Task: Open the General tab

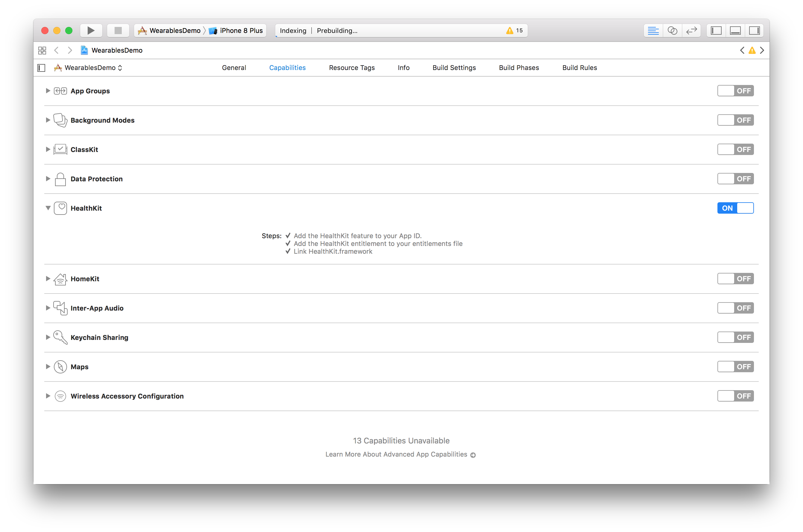Action: [x=234, y=68]
